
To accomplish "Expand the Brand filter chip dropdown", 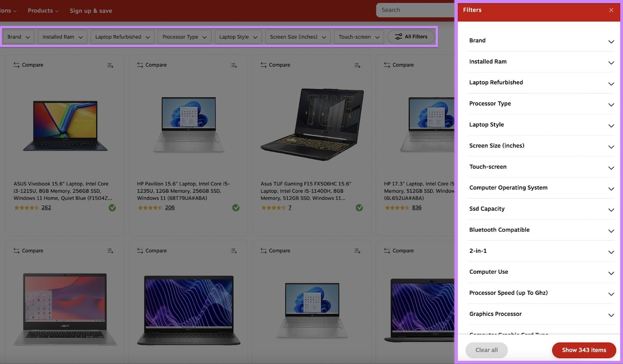I will [x=18, y=37].
